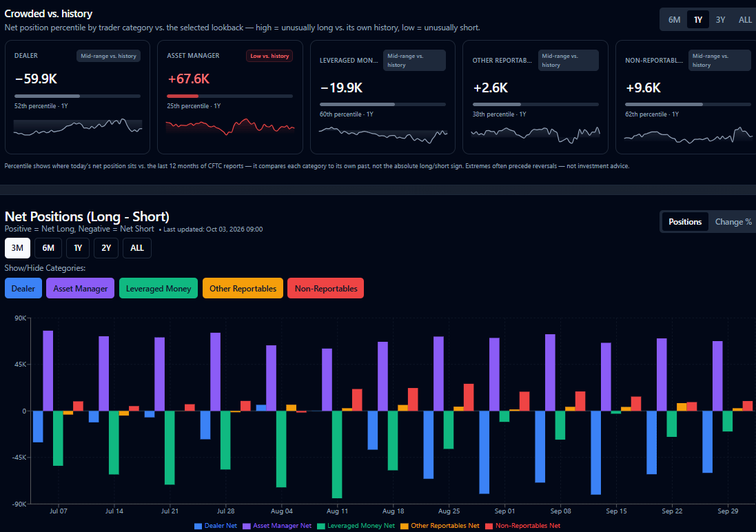Click '38th percentile · 1Y' text
This screenshot has width=756, height=532.
click(499, 114)
